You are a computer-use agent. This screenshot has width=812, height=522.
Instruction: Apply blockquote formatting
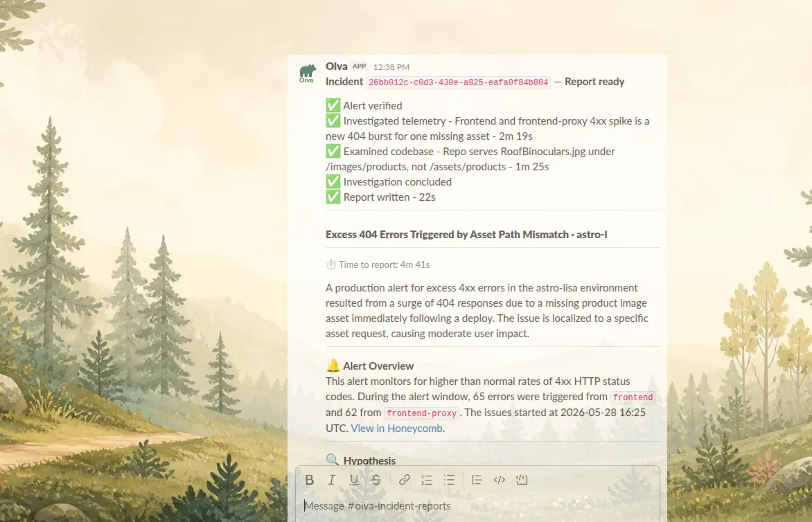[477, 480]
